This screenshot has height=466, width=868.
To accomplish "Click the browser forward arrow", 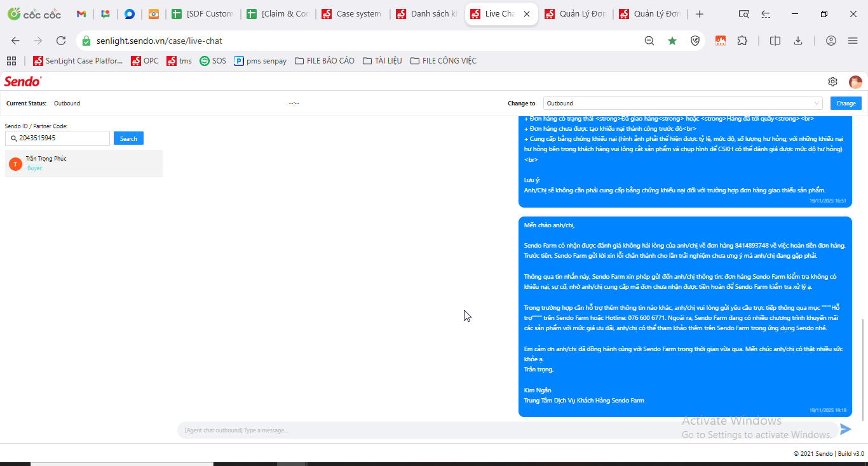I will point(38,41).
